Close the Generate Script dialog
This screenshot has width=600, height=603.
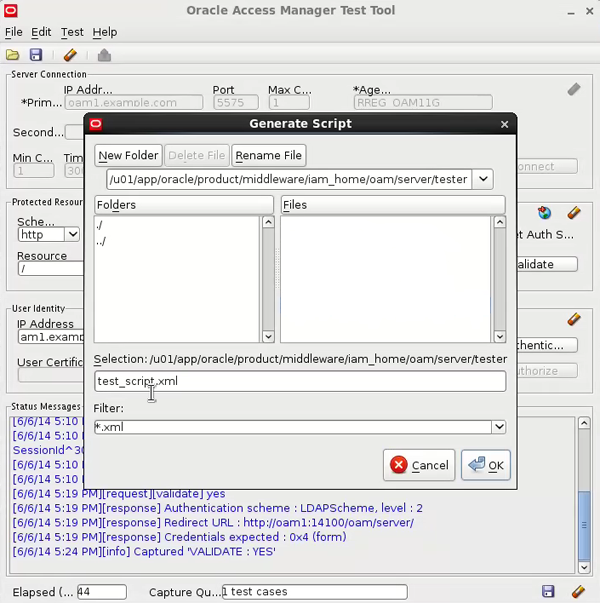pyautogui.click(x=505, y=124)
